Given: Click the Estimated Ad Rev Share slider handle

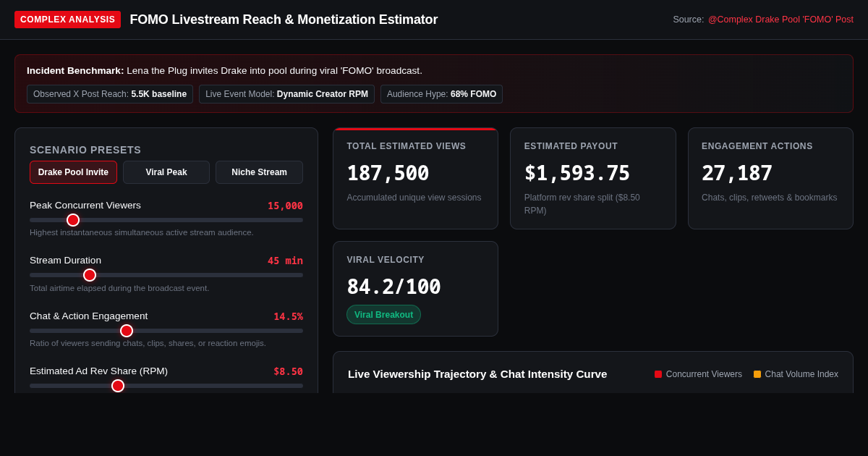Looking at the screenshot, I should pos(118,386).
